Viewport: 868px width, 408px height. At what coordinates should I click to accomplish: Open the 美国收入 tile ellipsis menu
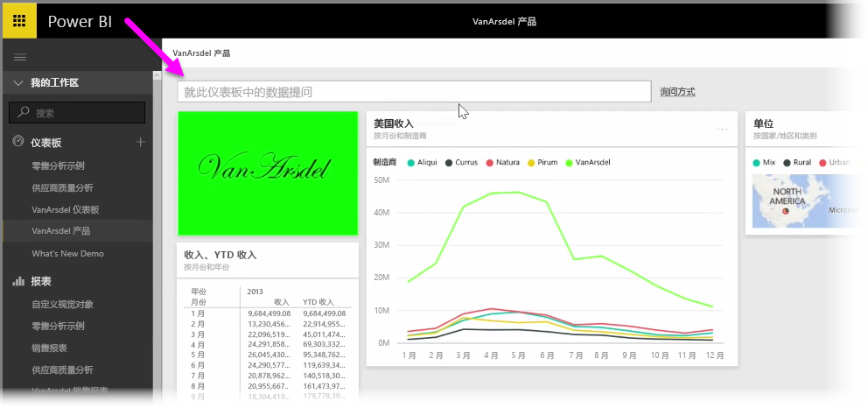click(723, 129)
